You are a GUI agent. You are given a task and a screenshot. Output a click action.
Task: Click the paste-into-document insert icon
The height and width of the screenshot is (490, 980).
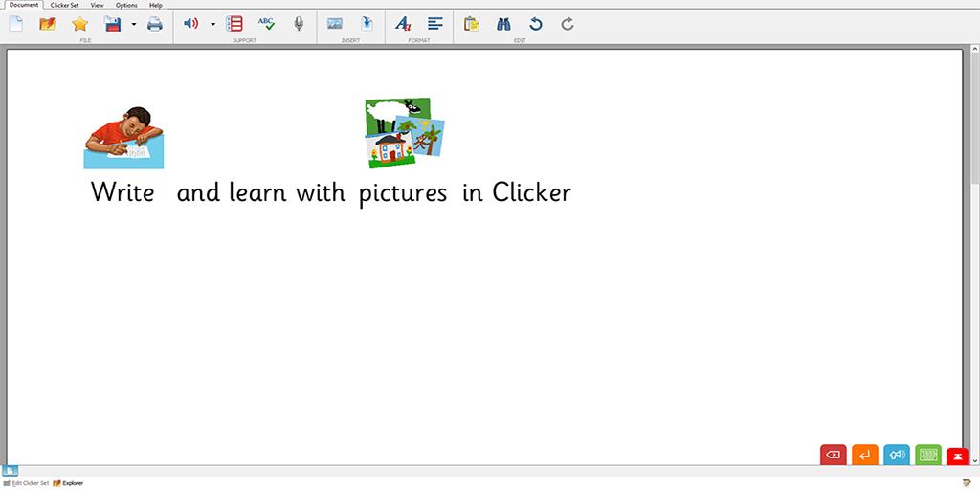[x=367, y=24]
